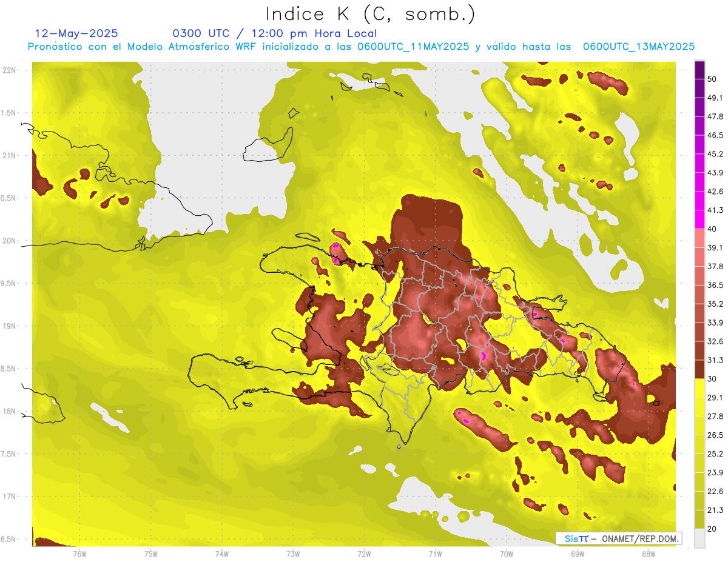Click the "0300 UTC / 12:00 pm Hora Local" time text
This screenshot has height=562, width=728.
[x=275, y=33]
